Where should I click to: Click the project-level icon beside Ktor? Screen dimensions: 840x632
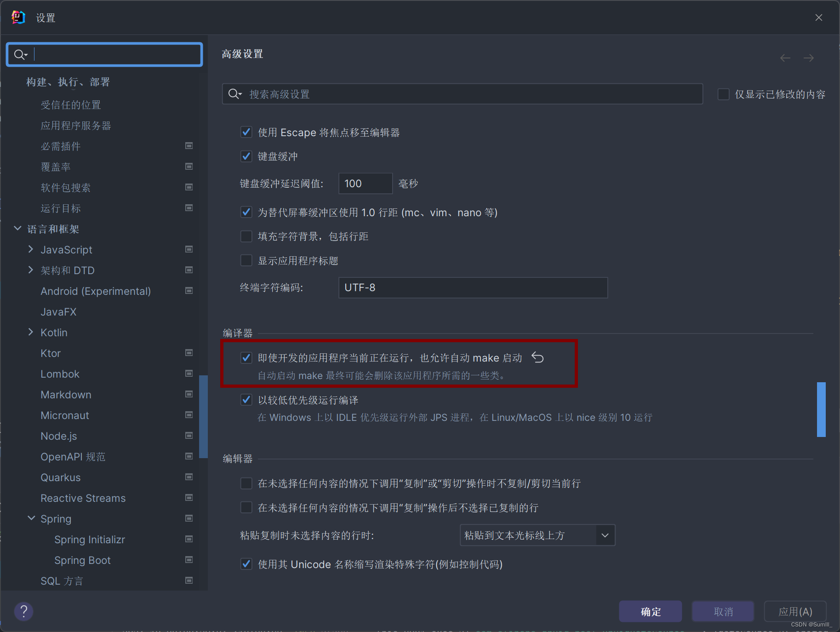[189, 353]
